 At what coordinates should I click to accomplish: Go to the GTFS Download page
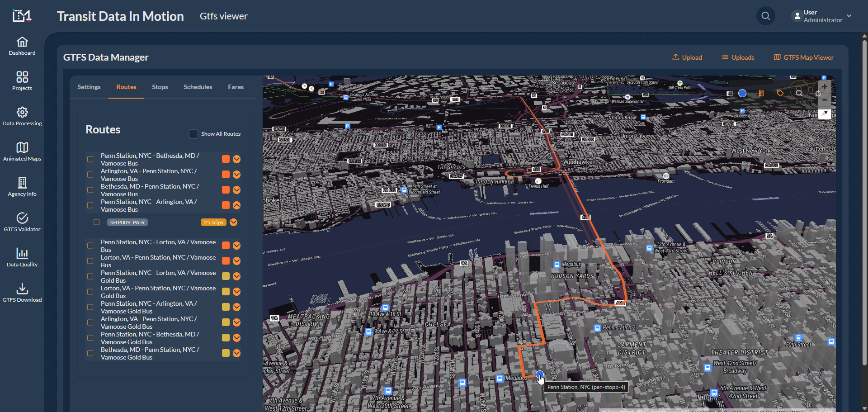(x=22, y=293)
